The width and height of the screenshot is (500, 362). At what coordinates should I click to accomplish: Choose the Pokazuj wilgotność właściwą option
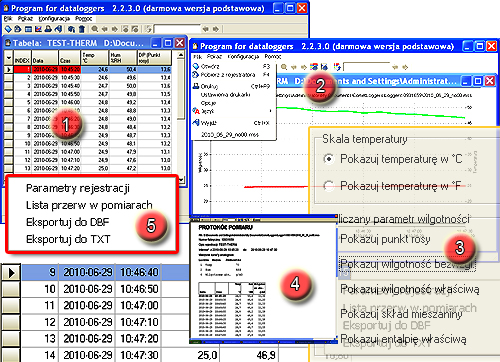click(x=410, y=289)
